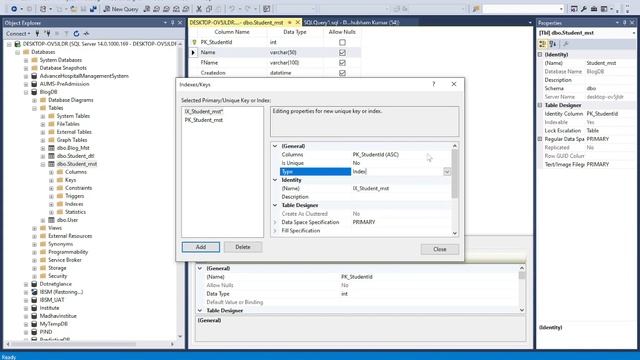Click the IBSM (Restoring...) database icon
Image resolution: width=640 pixels, height=360 pixels.
tap(34, 292)
